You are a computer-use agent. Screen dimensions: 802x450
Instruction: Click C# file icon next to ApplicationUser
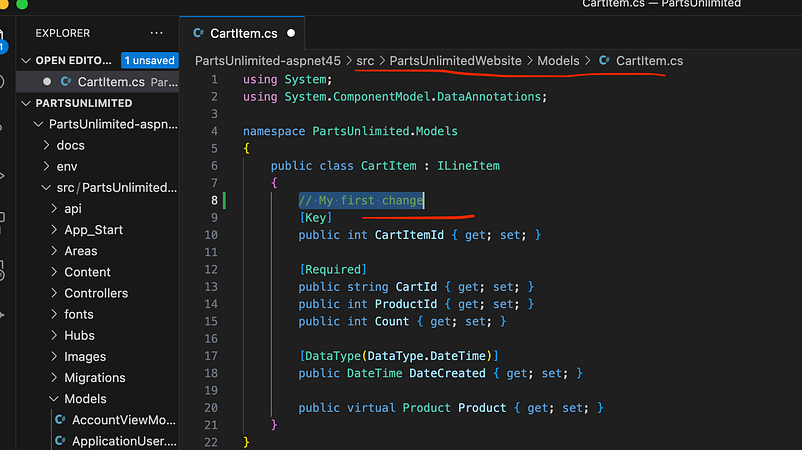click(60, 441)
